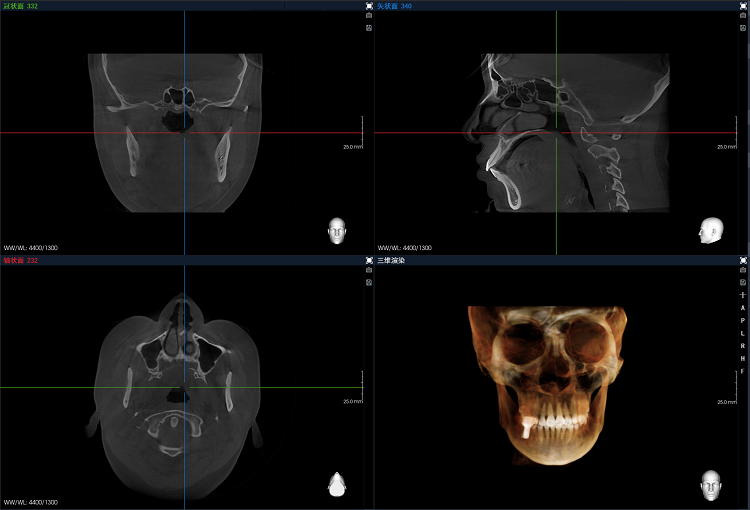Click the orientation head in the 3D view

click(x=711, y=485)
